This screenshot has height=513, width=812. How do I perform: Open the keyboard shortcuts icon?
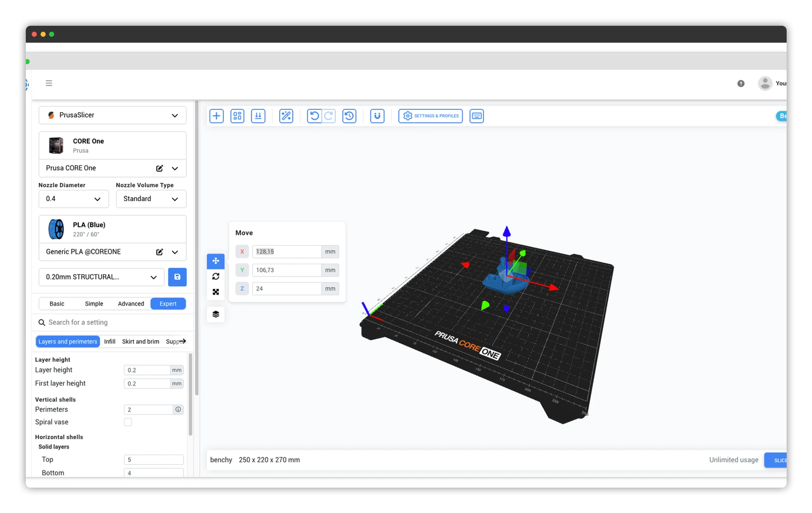click(x=477, y=116)
